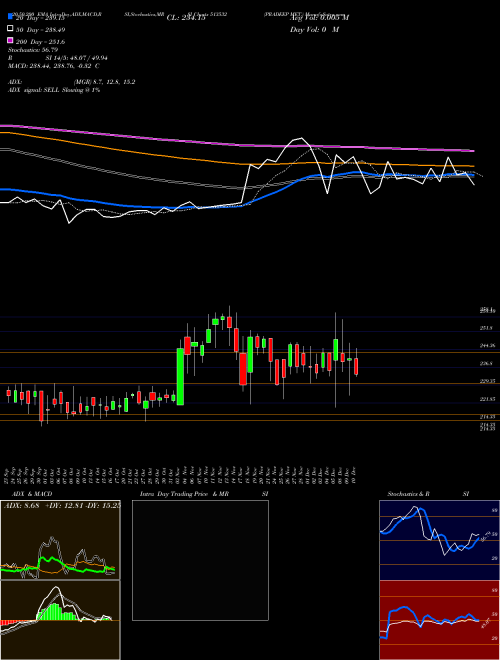The image size is (500, 660).
Task: Open the red RSI chart panel
Action: (x=439, y=620)
